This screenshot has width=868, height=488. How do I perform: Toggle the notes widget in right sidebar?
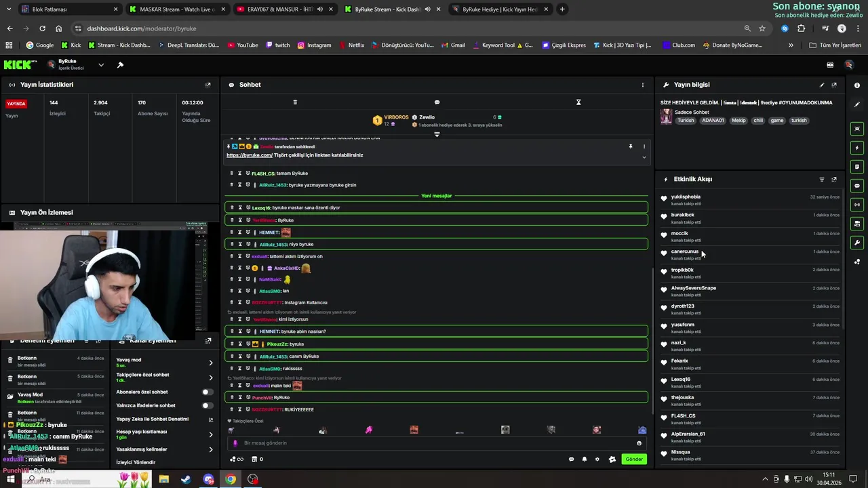pos(857,167)
